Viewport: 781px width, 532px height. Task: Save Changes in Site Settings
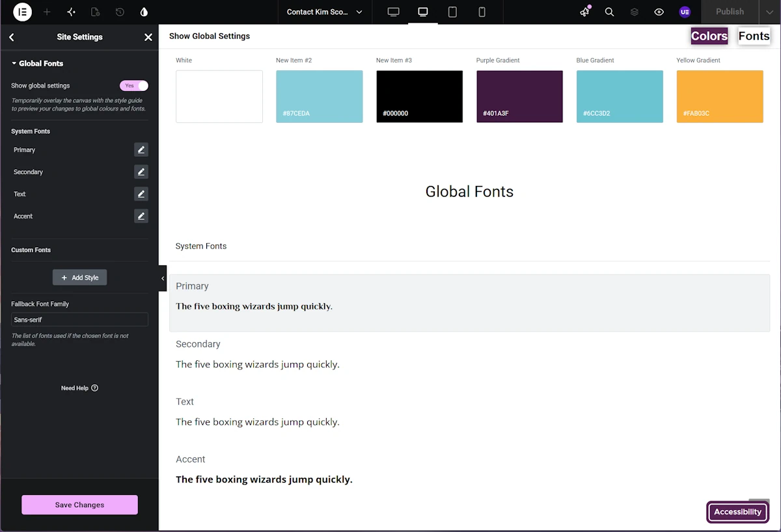79,505
